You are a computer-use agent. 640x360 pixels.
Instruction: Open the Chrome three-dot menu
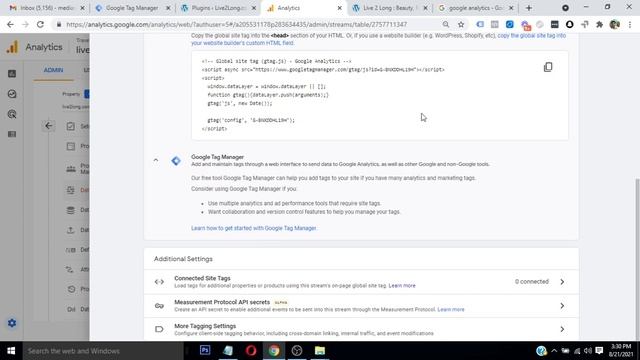tap(630, 24)
